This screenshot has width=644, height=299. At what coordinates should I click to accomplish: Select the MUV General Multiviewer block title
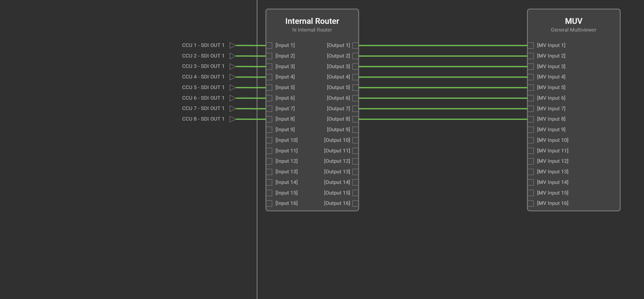[573, 21]
